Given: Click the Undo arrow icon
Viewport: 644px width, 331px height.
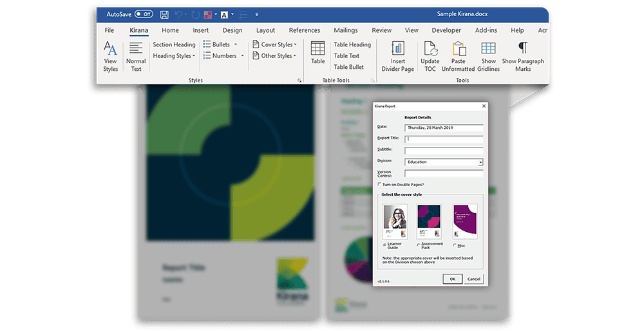Looking at the screenshot, I should (178, 15).
